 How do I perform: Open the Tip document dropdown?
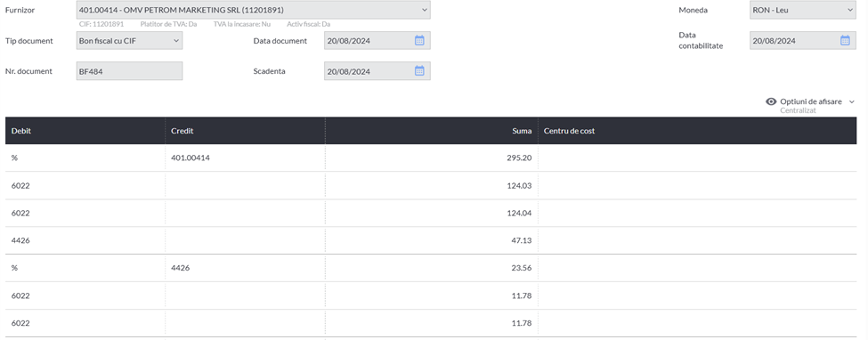pos(129,40)
